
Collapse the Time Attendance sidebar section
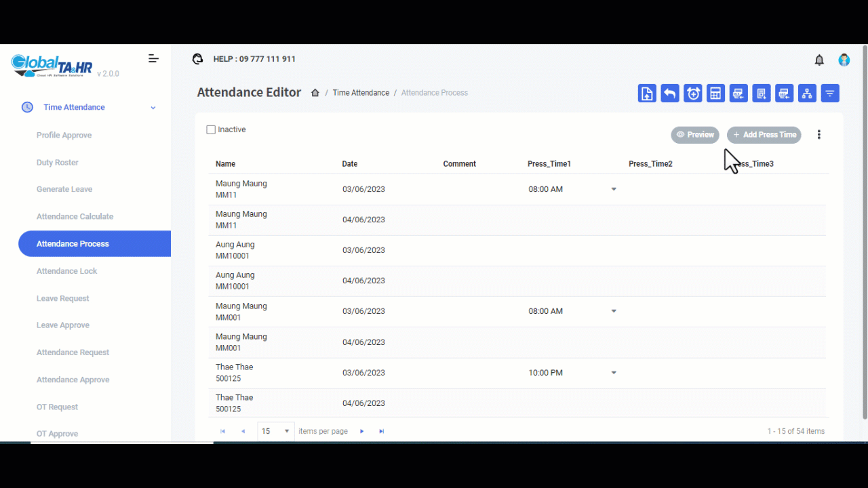[153, 108]
